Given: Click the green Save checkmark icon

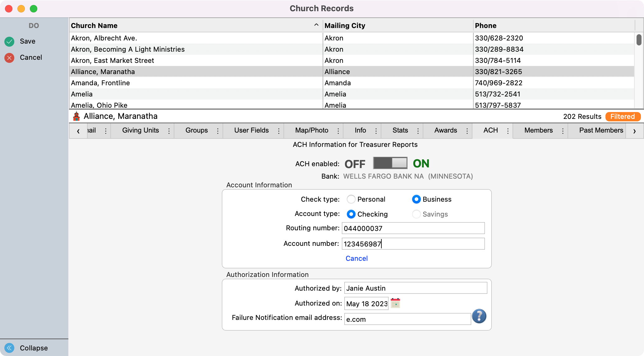Looking at the screenshot, I should [x=9, y=41].
